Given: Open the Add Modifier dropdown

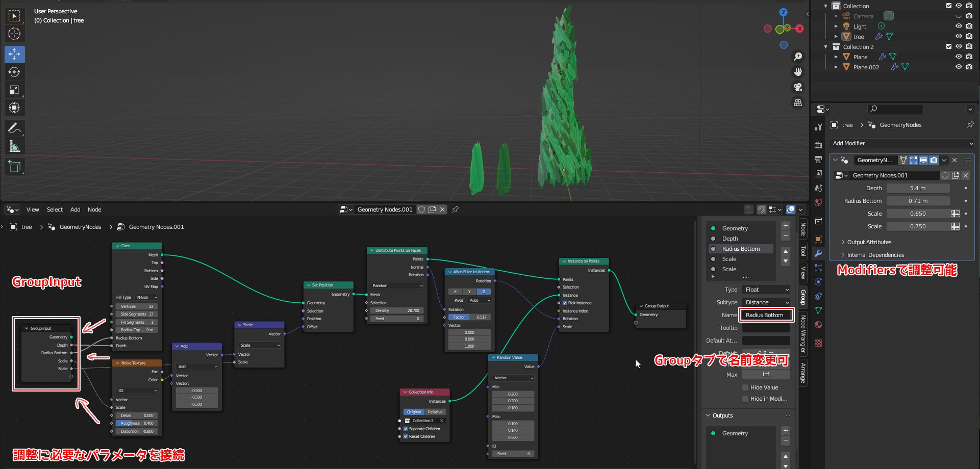Looking at the screenshot, I should (902, 143).
